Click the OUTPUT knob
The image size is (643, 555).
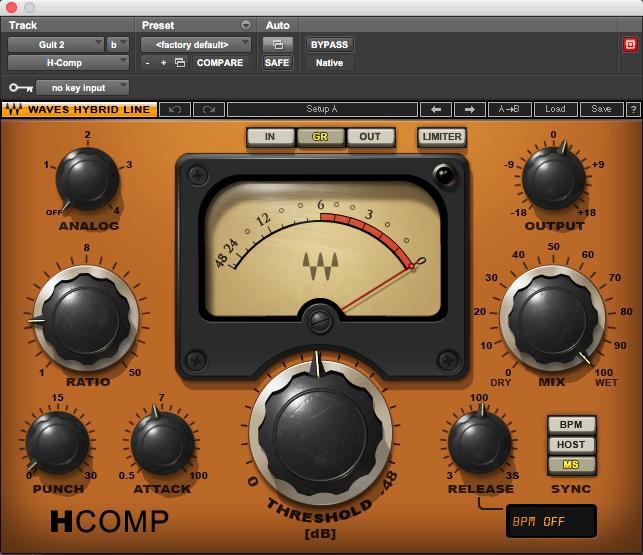[553, 179]
